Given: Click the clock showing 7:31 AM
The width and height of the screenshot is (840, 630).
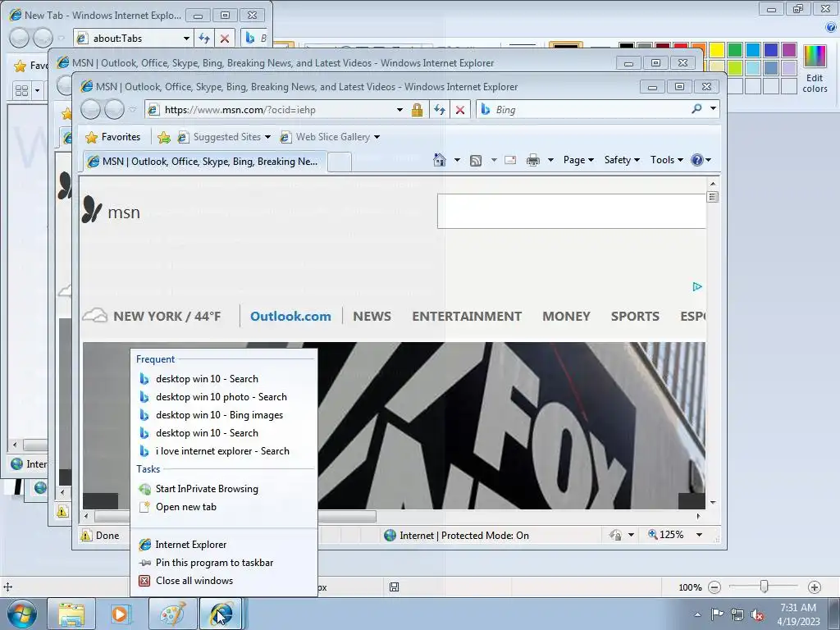Looking at the screenshot, I should pos(798,608).
